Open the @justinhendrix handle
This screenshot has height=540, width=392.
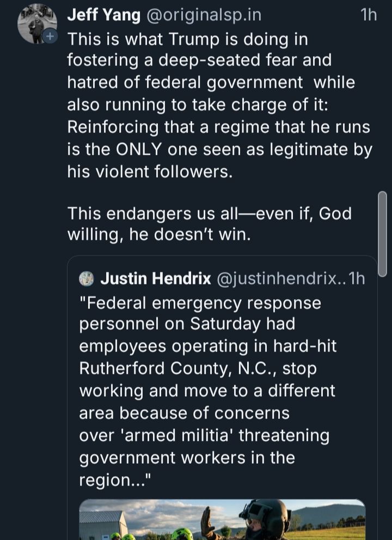tap(281, 278)
